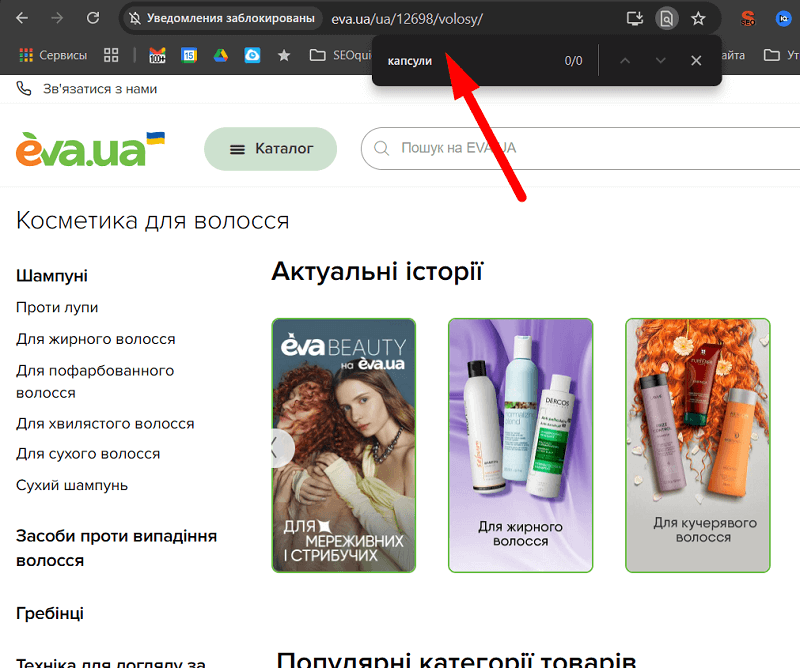Viewport: 800px width, 668px height.
Task: Reload the current page
Action: point(93,18)
